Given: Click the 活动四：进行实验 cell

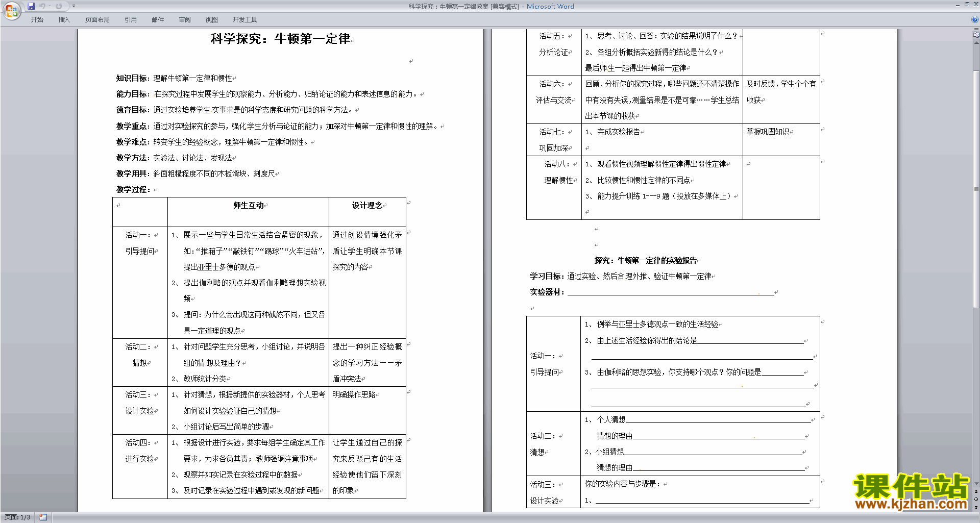Looking at the screenshot, I should (x=140, y=466).
